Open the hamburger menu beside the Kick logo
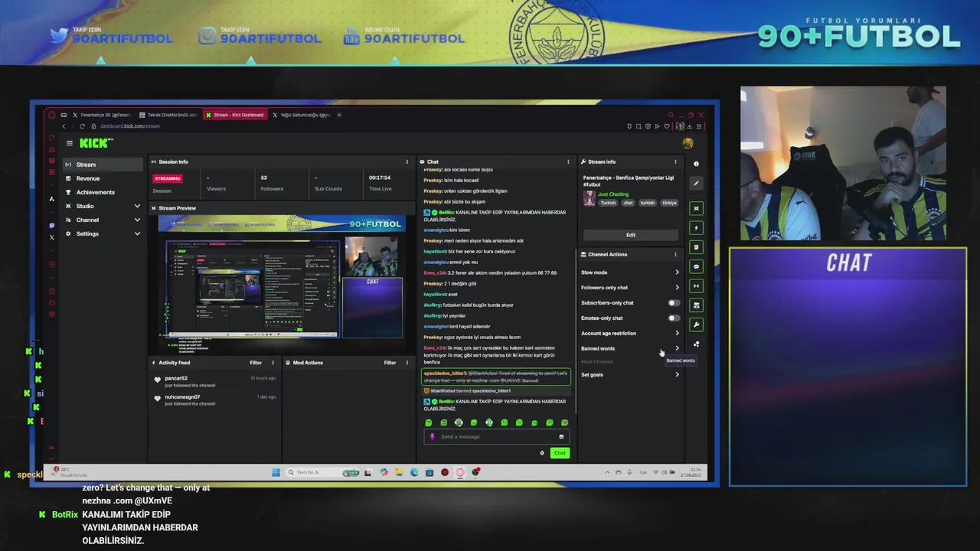The width and height of the screenshot is (980, 551). (70, 143)
